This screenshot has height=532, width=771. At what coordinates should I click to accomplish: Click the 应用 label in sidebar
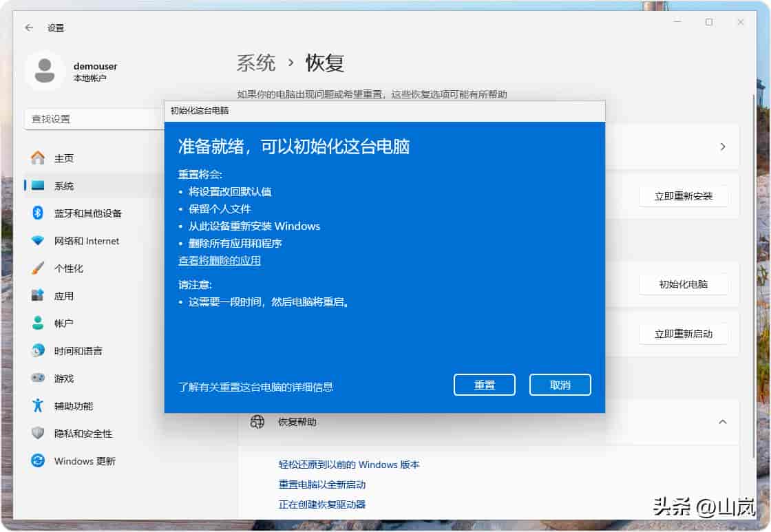64,296
